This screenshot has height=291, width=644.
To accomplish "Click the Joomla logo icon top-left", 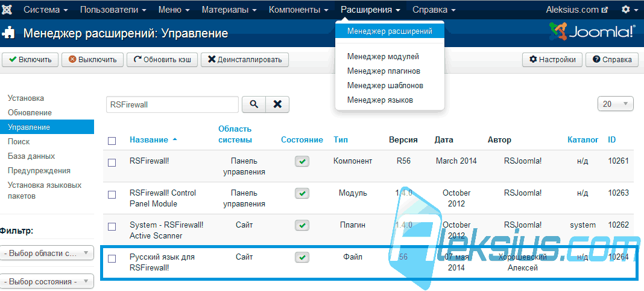I will 8,10.
